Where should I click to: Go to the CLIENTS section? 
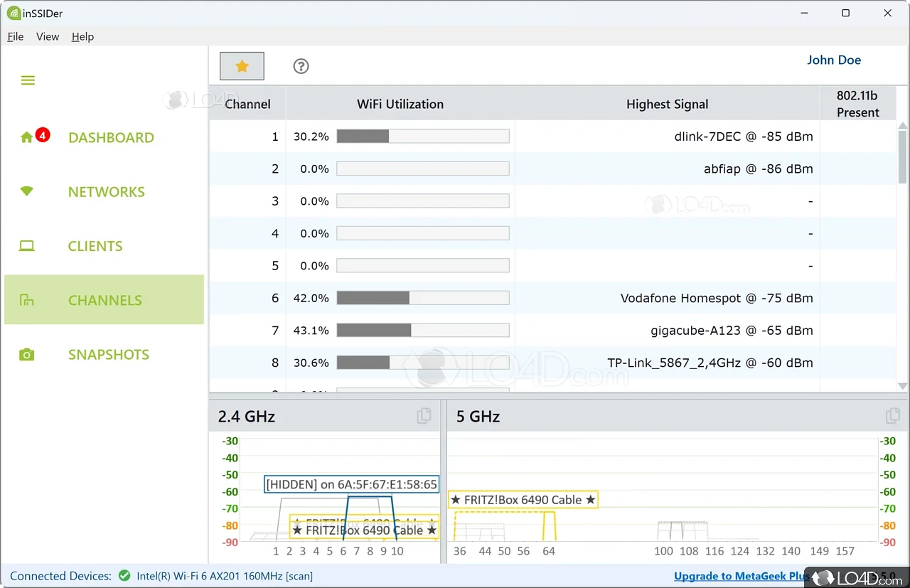95,246
